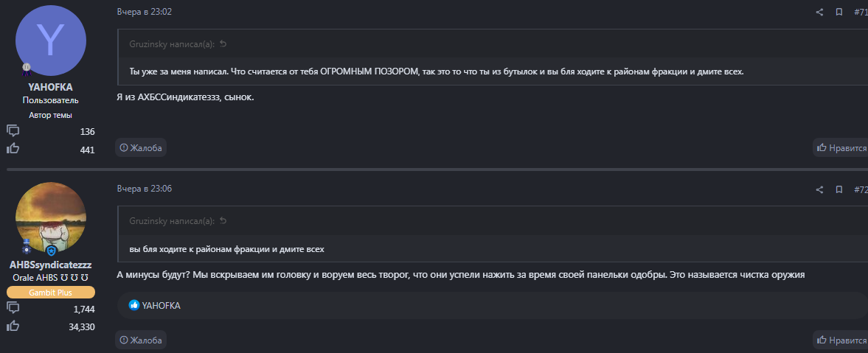This screenshot has height=353, width=868.
Task: Click the Gambit Plus user banner
Action: click(x=50, y=293)
